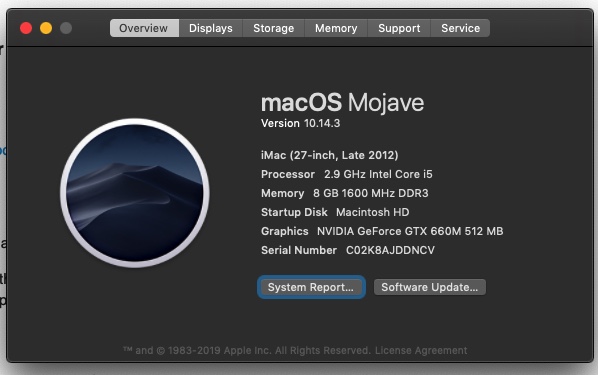Click the Software Update button
The width and height of the screenshot is (598, 375).
429,287
